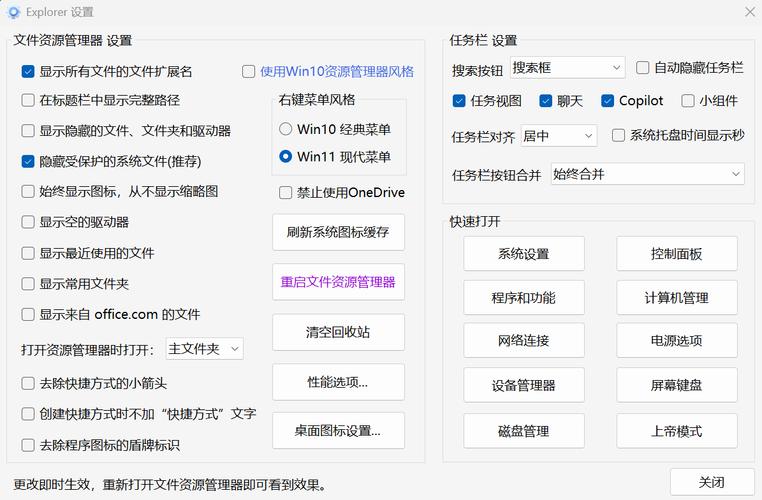The height and width of the screenshot is (500, 762).
Task: Open 性能选项... button
Action: tap(338, 382)
